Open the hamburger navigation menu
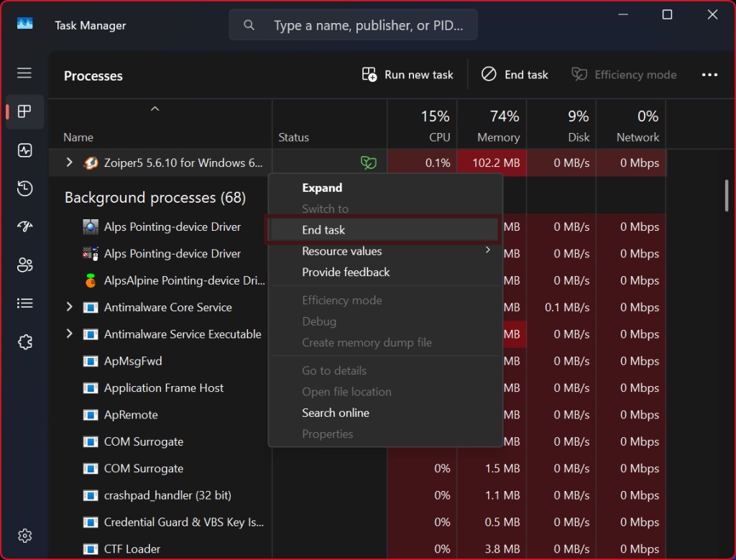The image size is (736, 560). pos(24,73)
